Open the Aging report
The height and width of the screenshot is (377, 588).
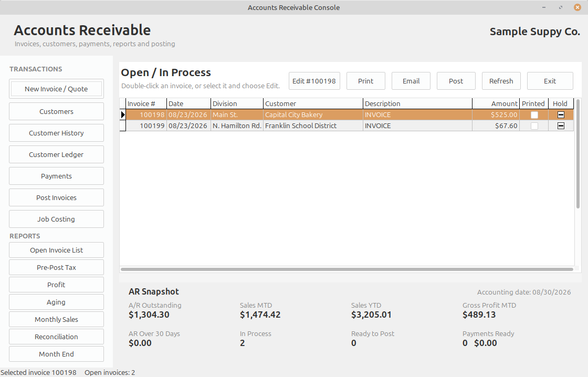click(x=56, y=302)
